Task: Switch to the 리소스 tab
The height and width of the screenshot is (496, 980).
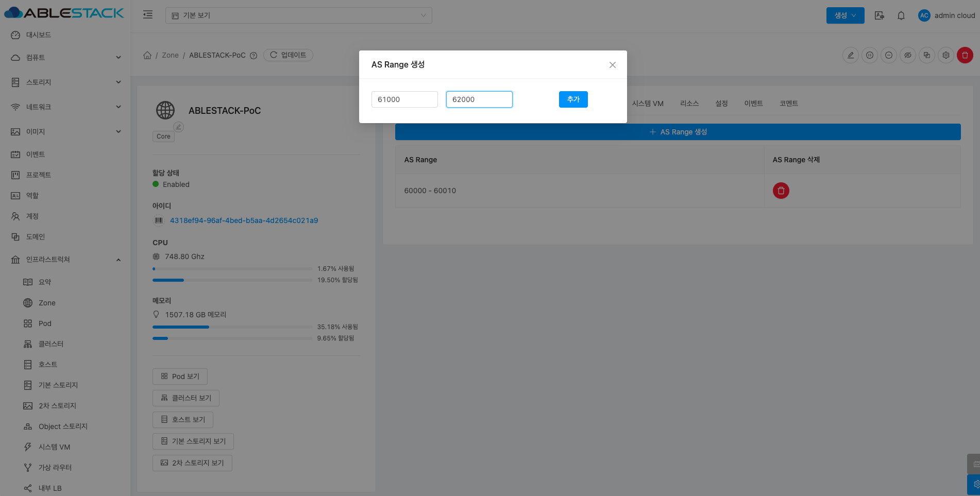Action: [689, 104]
